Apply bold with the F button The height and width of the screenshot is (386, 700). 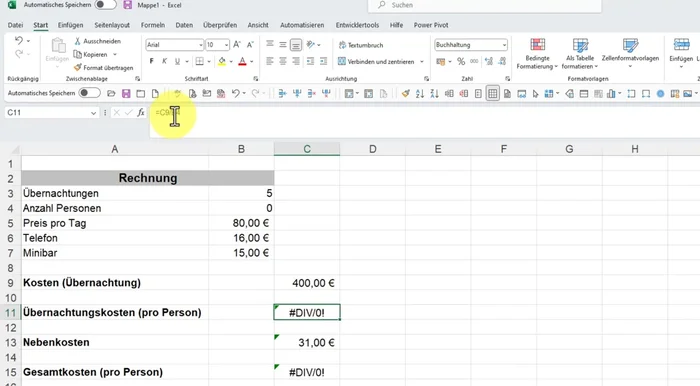152,61
